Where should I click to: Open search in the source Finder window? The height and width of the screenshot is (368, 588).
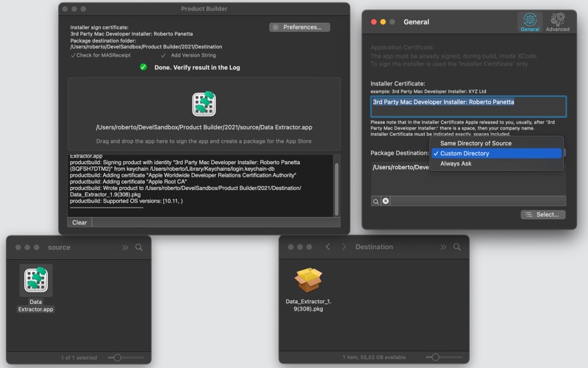(x=139, y=247)
